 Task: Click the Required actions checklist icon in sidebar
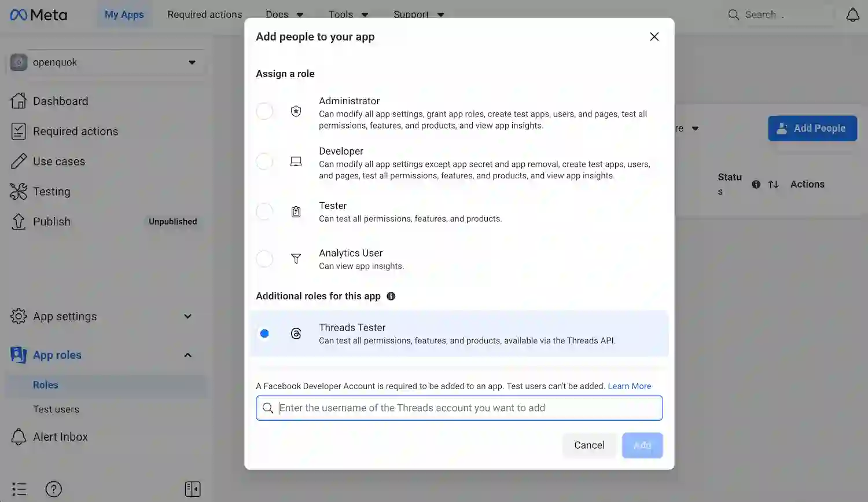(x=19, y=131)
